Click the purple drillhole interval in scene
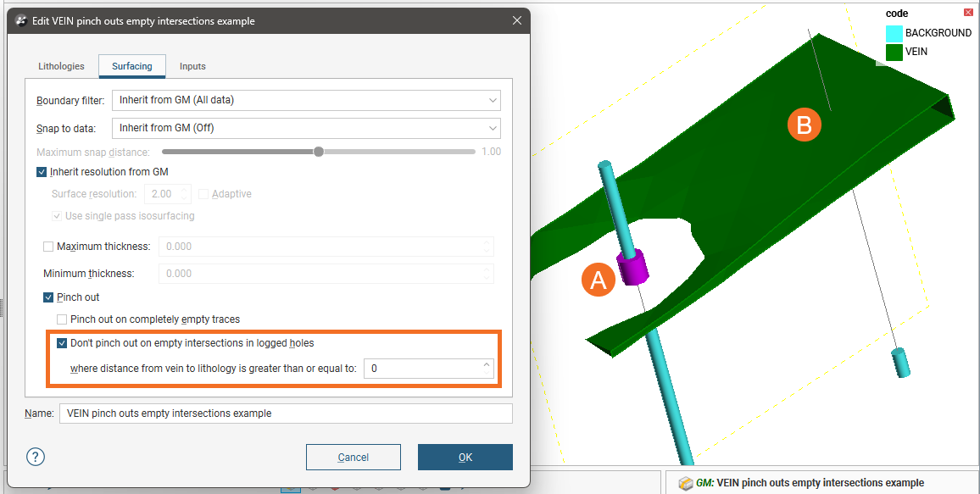 click(x=633, y=267)
